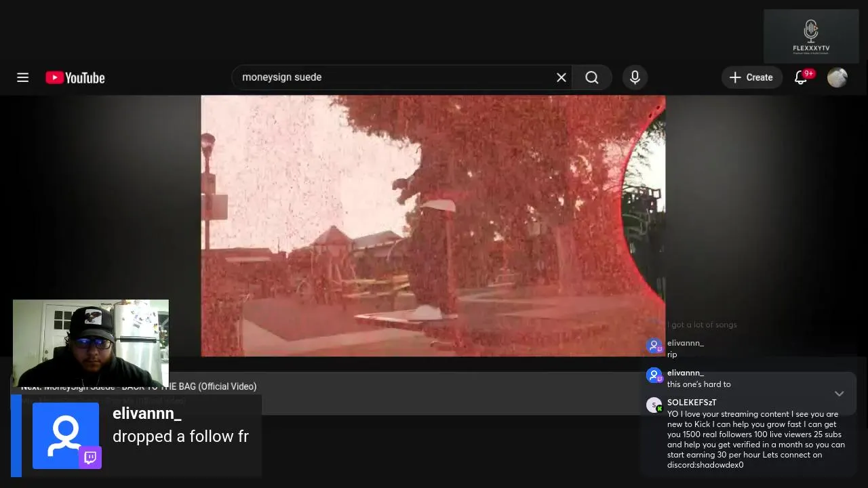
Task: Click 'dropped a follow fr' alert text
Action: pyautogui.click(x=180, y=436)
